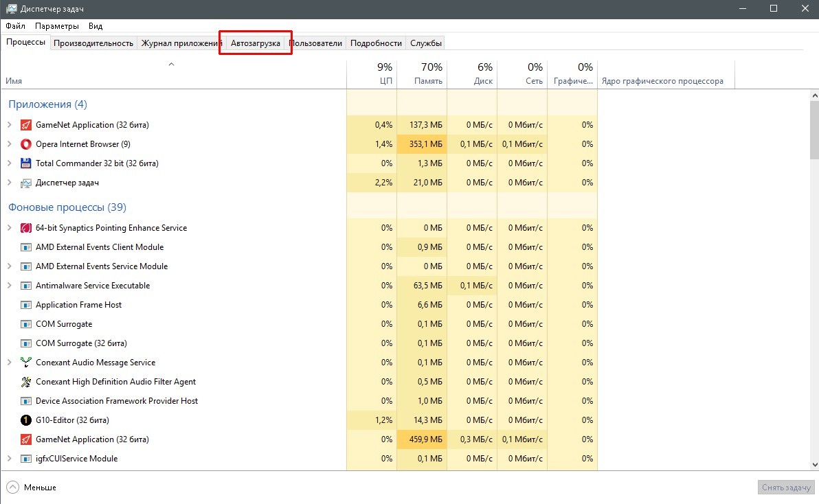The width and height of the screenshot is (819, 504).
Task: Click the G10-Editor icon
Action: 25,420
